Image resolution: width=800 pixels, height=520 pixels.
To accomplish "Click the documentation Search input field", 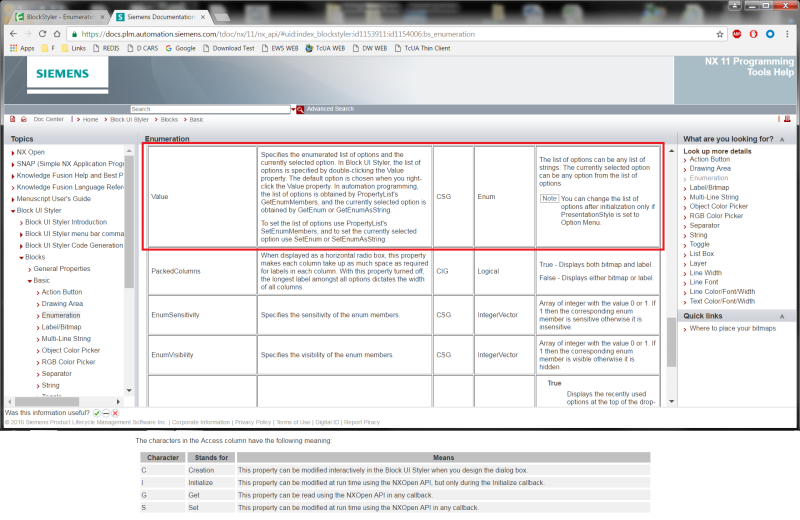I will coord(210,109).
